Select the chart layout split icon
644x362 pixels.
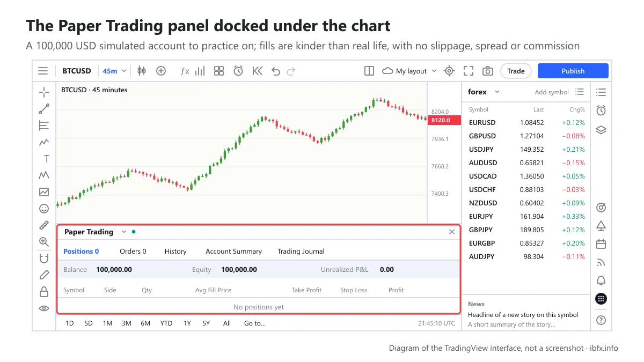[369, 71]
